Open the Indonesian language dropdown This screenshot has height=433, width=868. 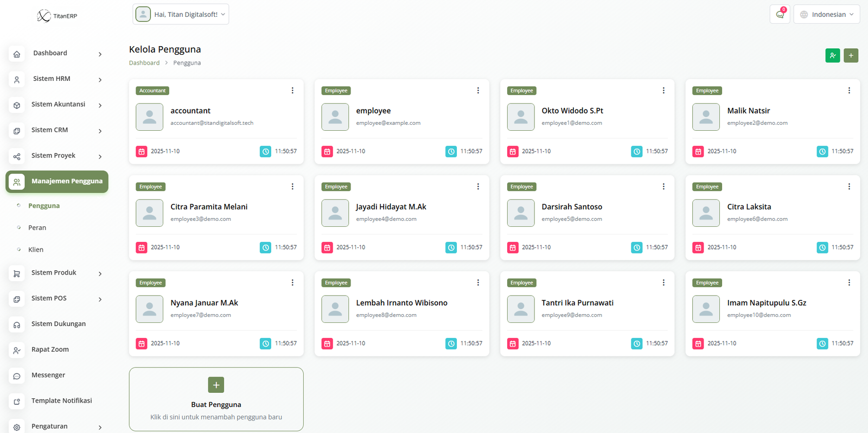826,15
